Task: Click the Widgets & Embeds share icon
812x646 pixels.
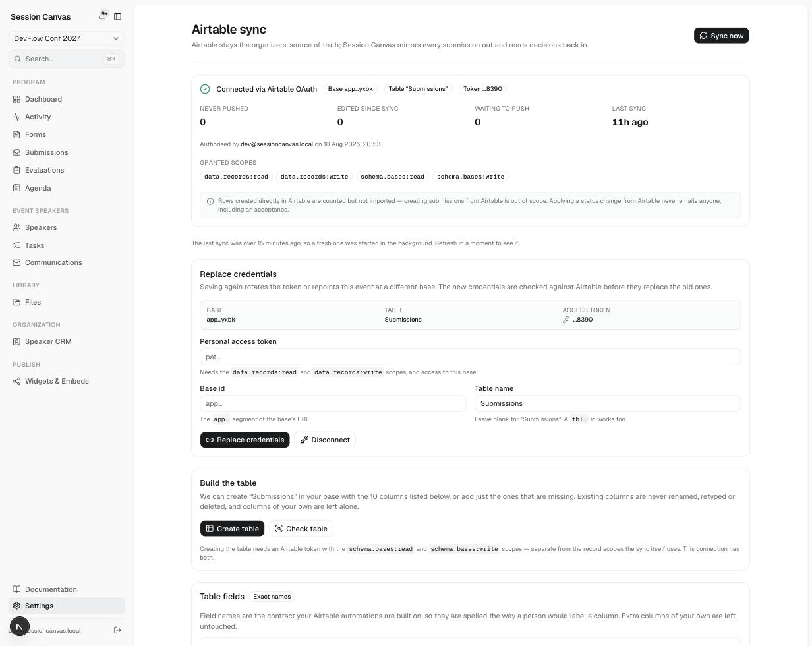Action: click(x=16, y=381)
